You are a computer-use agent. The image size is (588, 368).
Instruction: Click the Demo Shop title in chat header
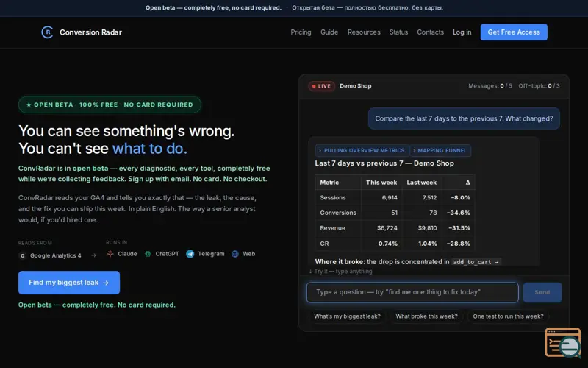(356, 86)
